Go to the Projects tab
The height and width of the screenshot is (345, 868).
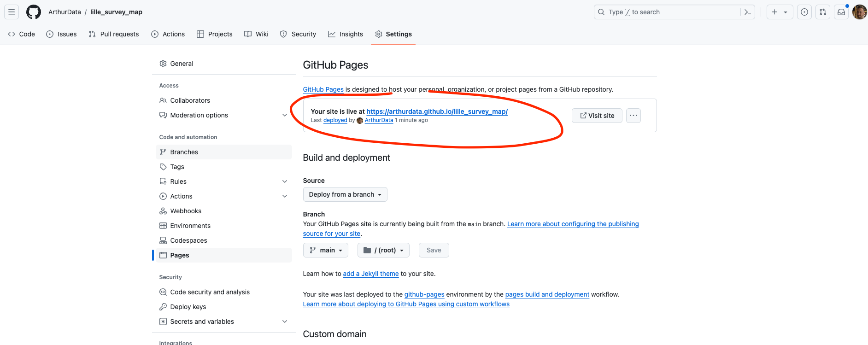coord(215,34)
